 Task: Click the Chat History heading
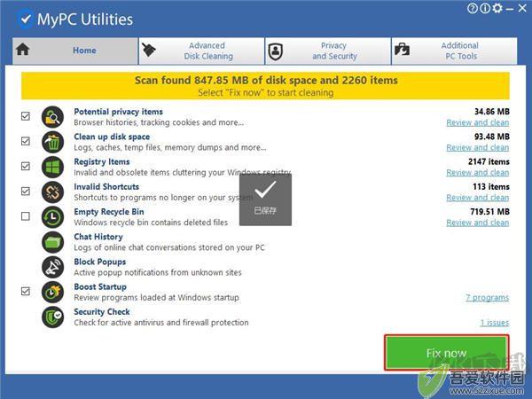click(98, 237)
